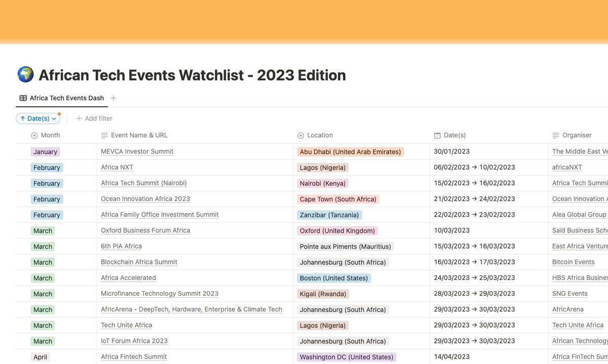This screenshot has width=608, height=364.
Task: Open the 6th PiA Africa link
Action: click(x=121, y=246)
